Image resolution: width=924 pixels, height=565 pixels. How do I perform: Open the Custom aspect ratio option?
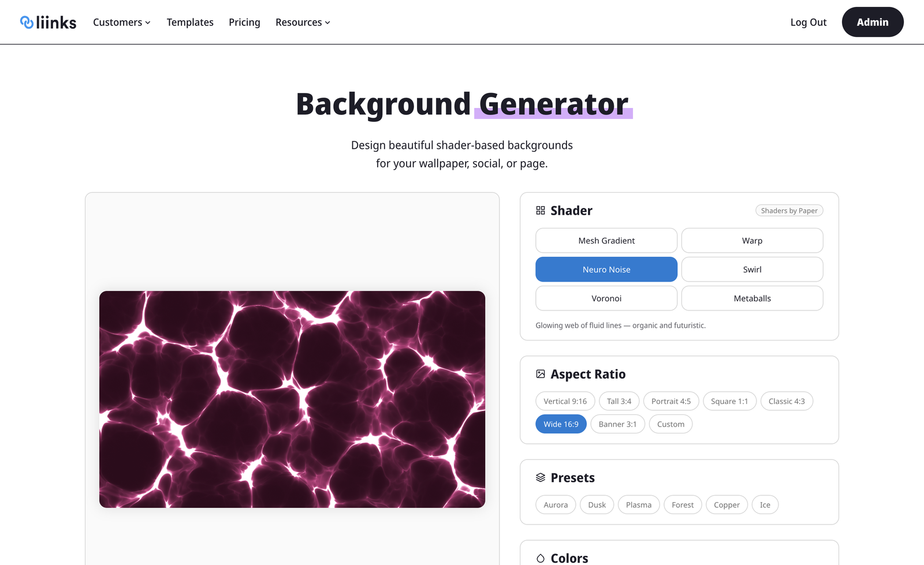[670, 424]
